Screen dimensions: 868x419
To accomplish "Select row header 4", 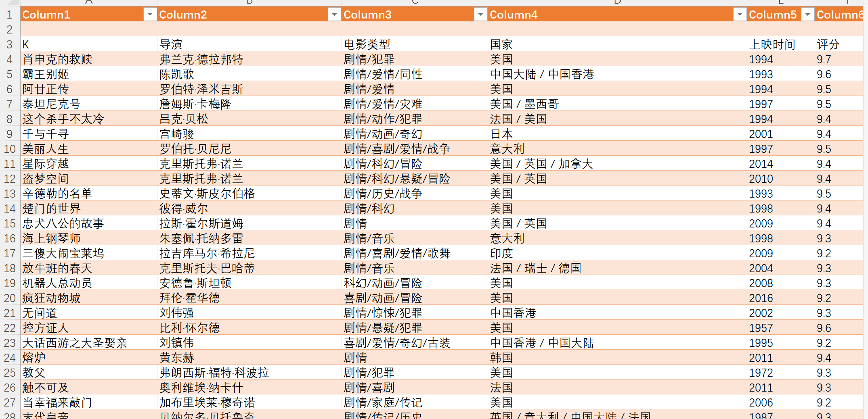I will pyautogui.click(x=10, y=59).
